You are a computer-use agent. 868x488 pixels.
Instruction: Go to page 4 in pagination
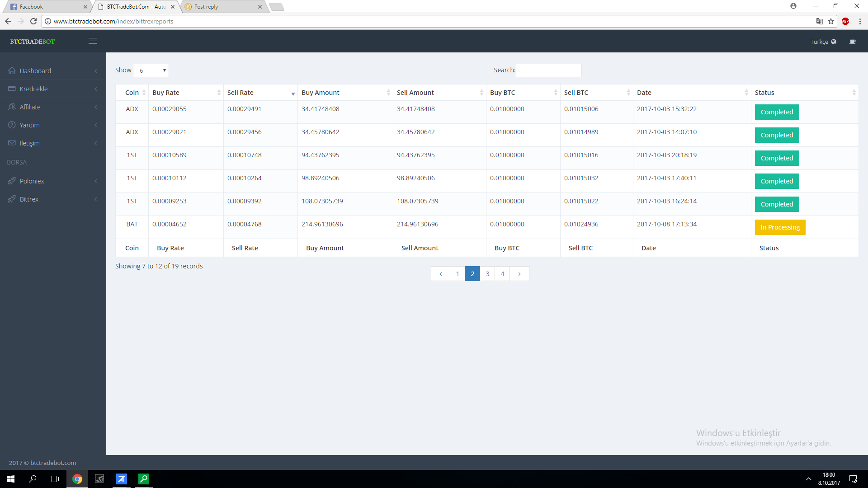point(502,274)
